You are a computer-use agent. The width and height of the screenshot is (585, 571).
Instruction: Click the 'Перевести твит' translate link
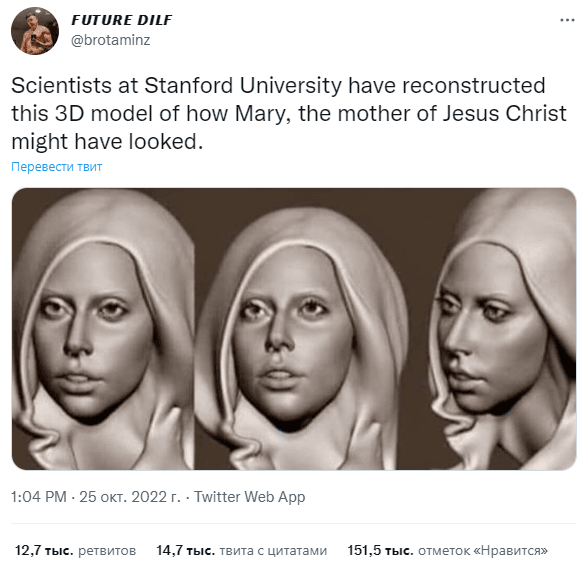[56, 166]
